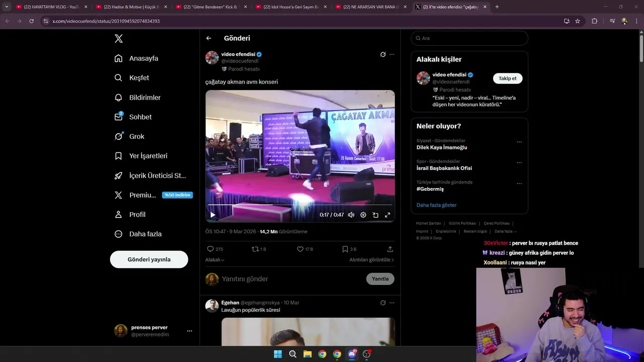Open more options on video efendisi post
The width and height of the screenshot is (644, 362).
pyautogui.click(x=392, y=54)
